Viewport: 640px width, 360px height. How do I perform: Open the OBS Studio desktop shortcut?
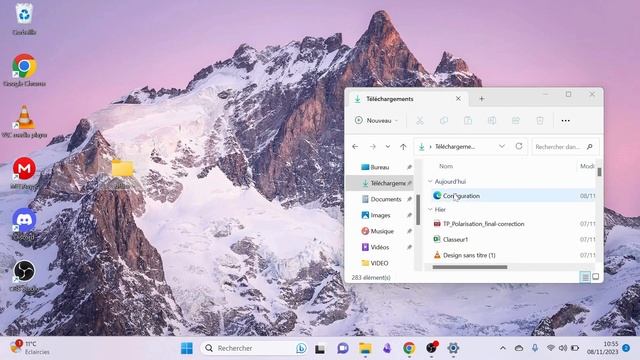tap(24, 276)
